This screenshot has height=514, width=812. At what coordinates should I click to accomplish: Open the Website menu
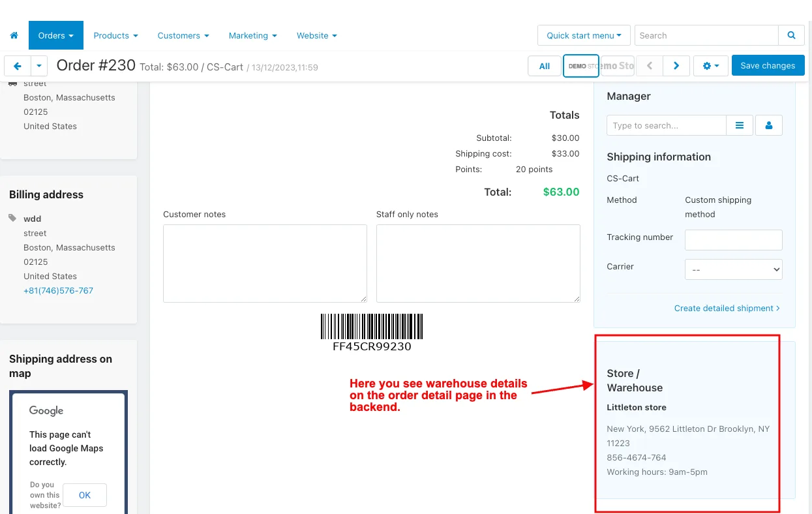point(317,35)
